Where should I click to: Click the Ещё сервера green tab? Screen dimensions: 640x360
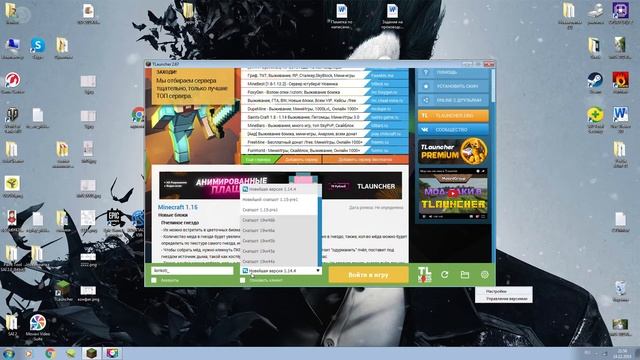tap(259, 160)
